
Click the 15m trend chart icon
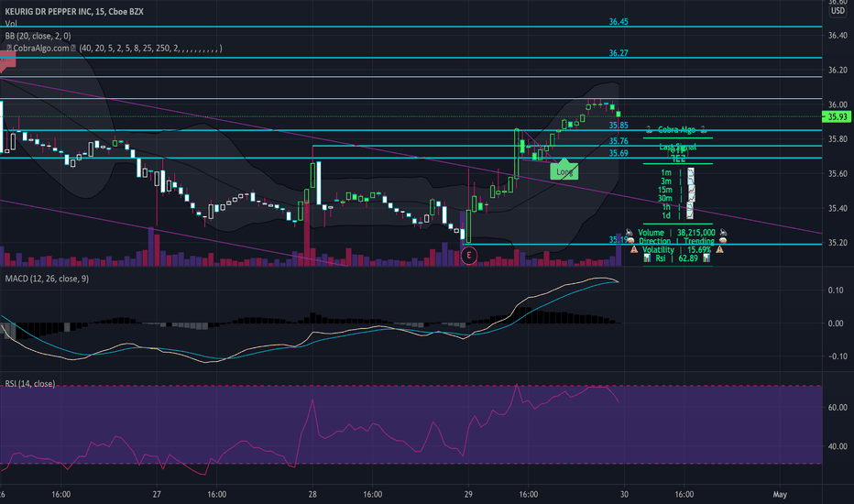pyautogui.click(x=691, y=190)
